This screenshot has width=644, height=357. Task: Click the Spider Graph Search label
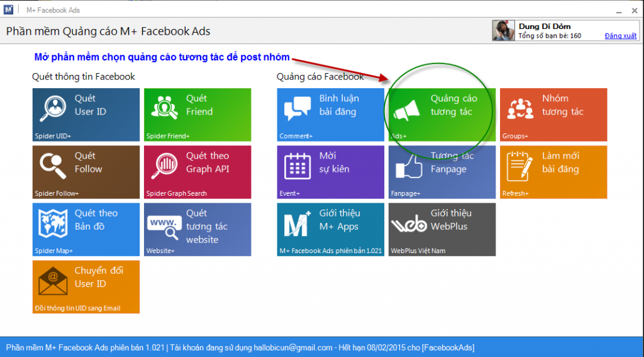[177, 193]
